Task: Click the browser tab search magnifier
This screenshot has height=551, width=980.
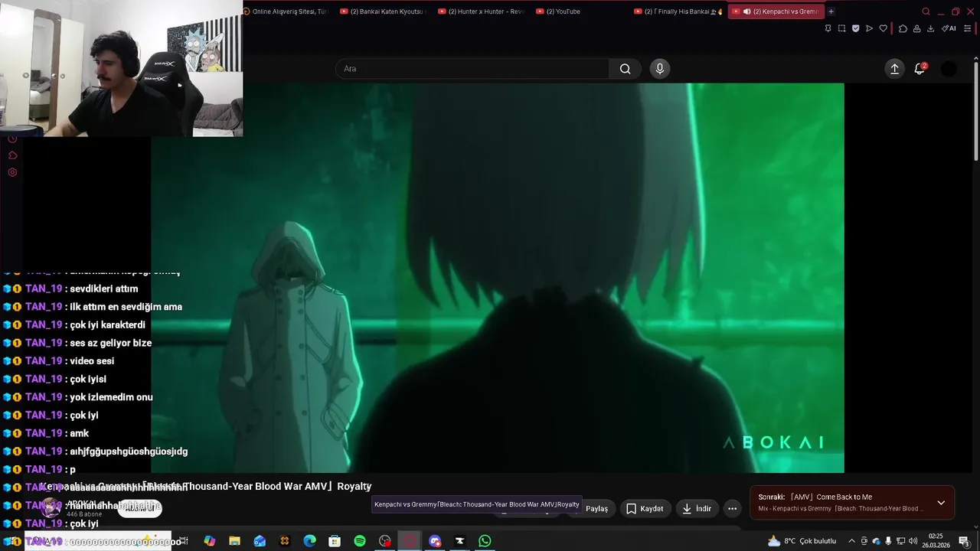Action: 926,11
